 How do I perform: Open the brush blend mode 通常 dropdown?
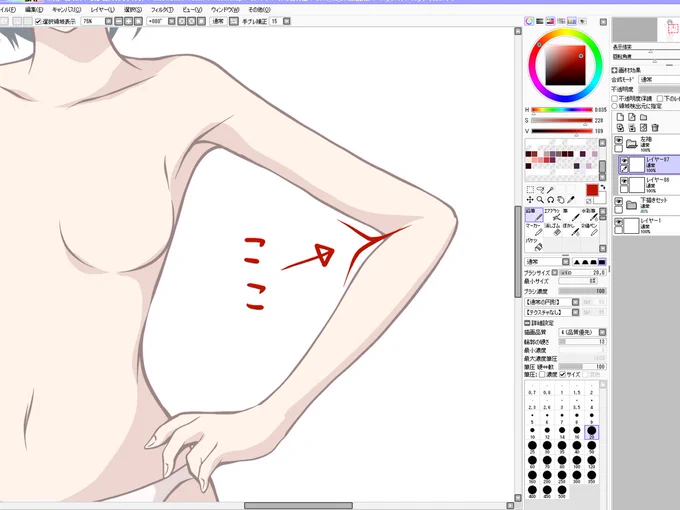(566, 262)
